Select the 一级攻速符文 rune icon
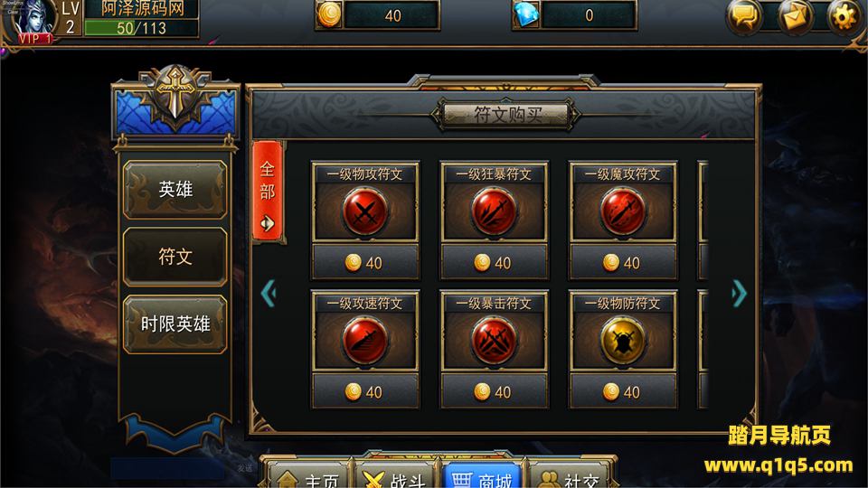Screen dimensions: 868x488 click(364, 341)
